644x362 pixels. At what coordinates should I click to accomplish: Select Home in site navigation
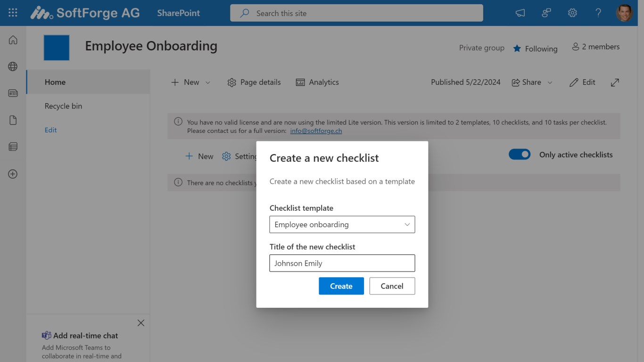click(x=55, y=82)
